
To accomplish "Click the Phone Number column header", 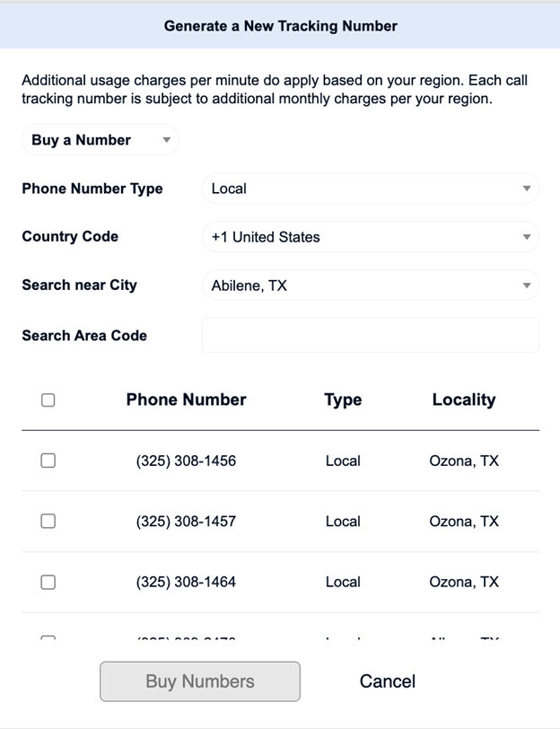I will coord(186,400).
